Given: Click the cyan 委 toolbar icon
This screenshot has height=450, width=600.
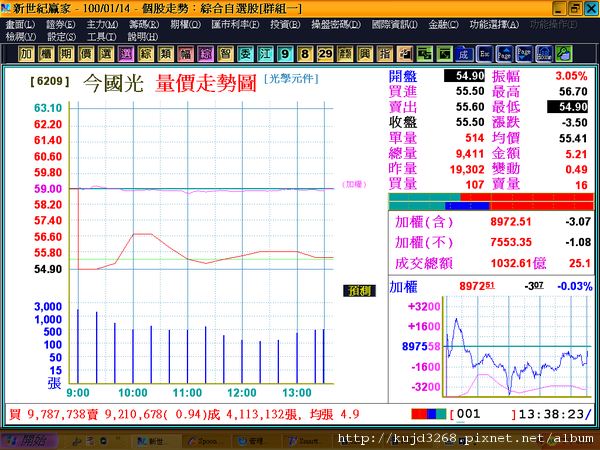Looking at the screenshot, I should point(245,54).
